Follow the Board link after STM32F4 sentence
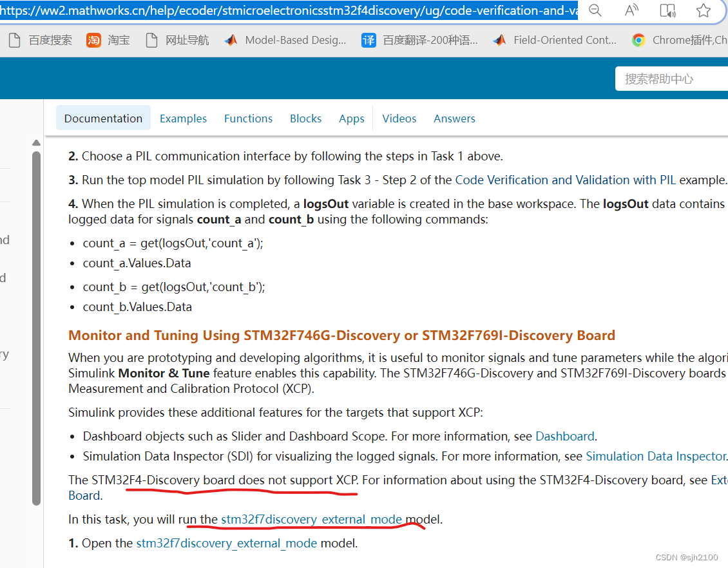This screenshot has width=728, height=568. 84,496
